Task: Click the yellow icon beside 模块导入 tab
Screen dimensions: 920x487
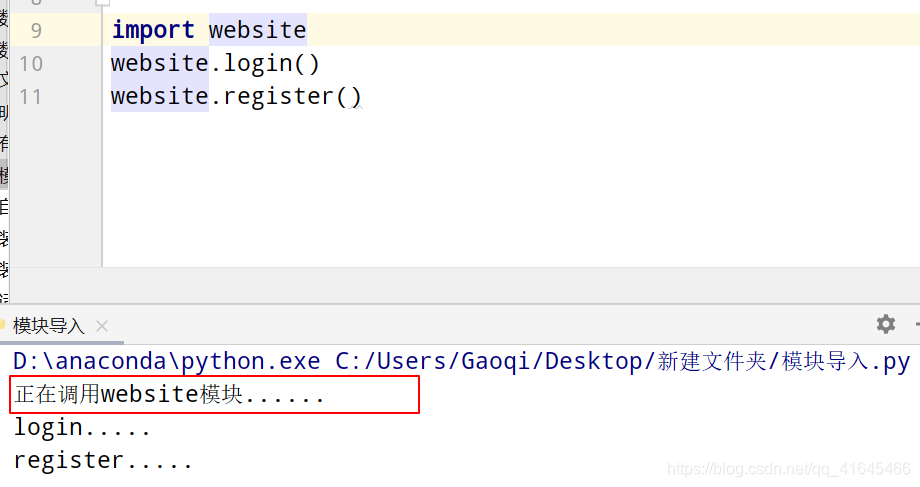Action: click(2, 324)
